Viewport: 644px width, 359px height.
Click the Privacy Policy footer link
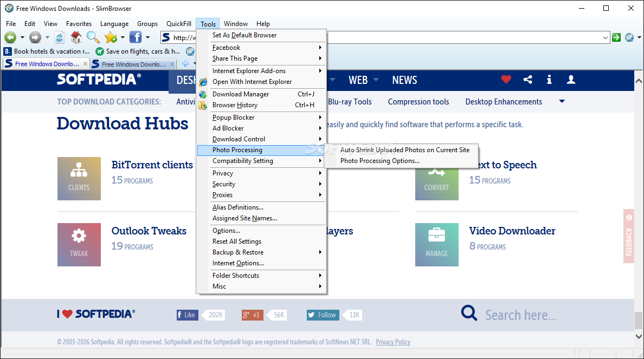tap(392, 342)
